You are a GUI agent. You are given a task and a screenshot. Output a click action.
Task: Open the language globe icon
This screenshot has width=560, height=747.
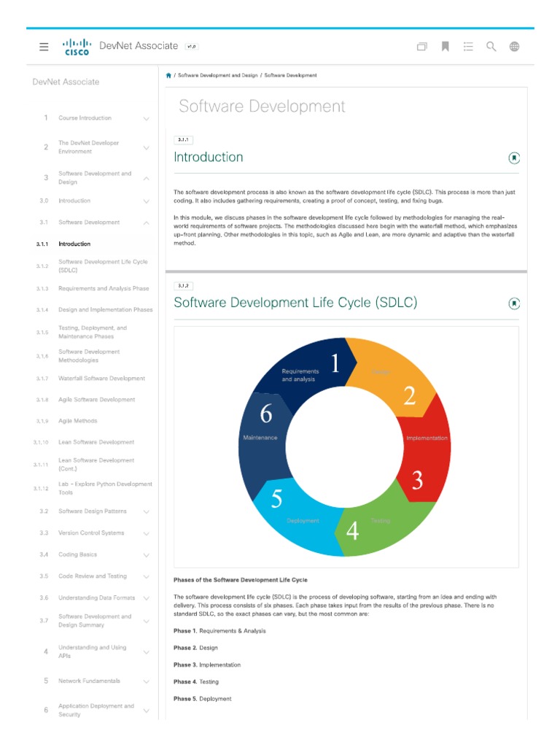pos(514,46)
